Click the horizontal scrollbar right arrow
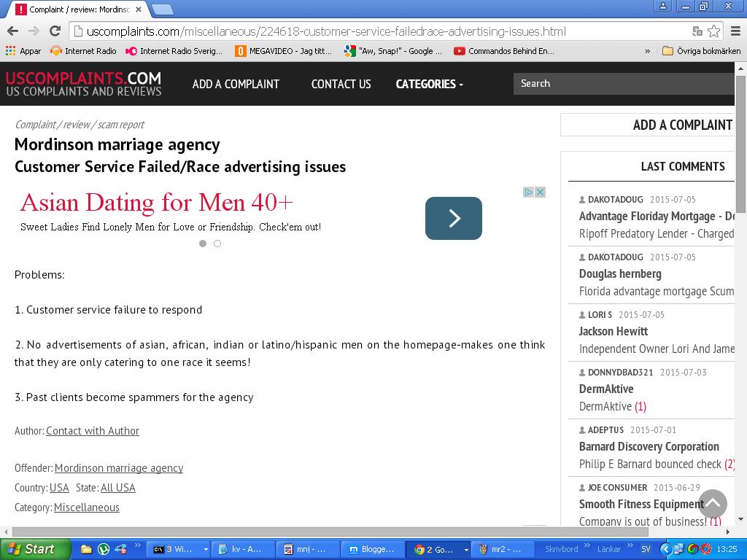This screenshot has height=560, width=747. tap(728, 532)
